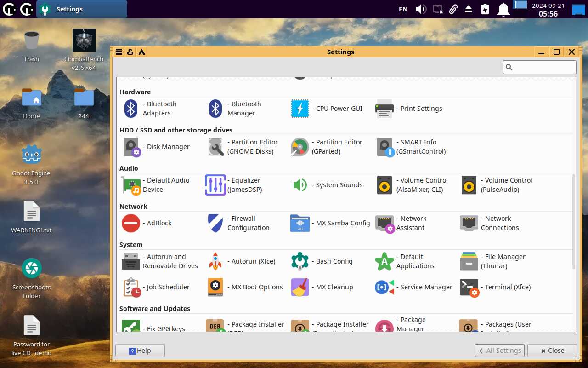Open the Bluetooth Adapters settings icon

tap(131, 109)
